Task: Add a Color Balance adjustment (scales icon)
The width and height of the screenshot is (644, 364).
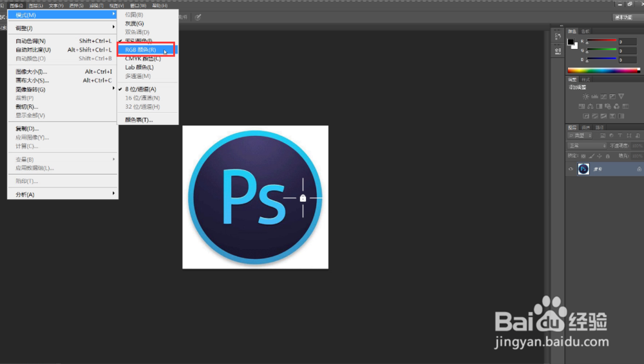Action: click(590, 106)
